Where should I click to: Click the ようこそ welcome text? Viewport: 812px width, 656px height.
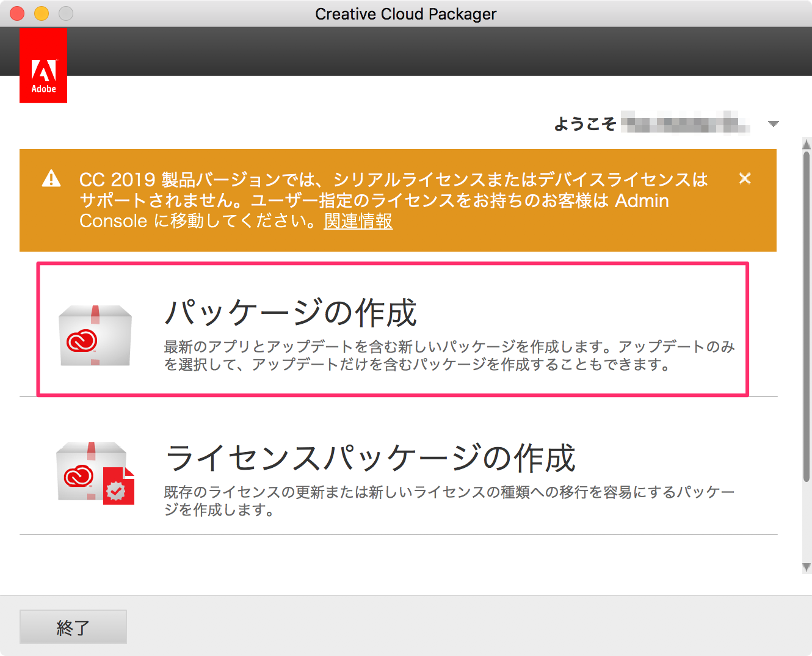[585, 124]
